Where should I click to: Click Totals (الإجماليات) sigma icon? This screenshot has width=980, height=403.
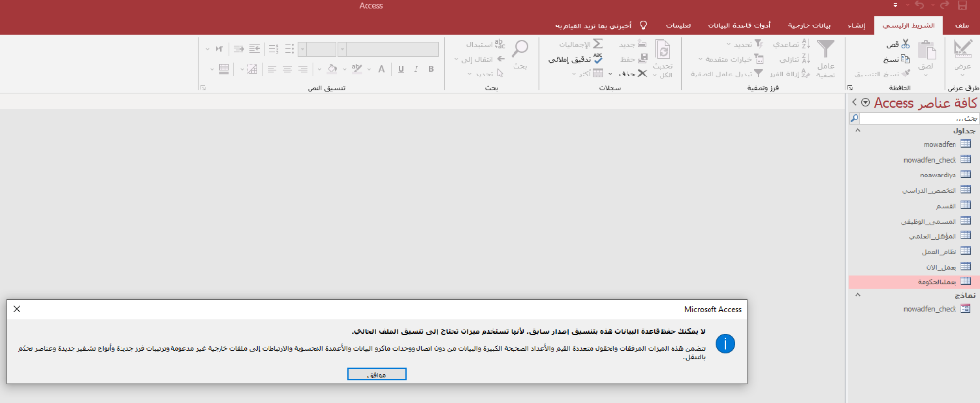point(598,44)
